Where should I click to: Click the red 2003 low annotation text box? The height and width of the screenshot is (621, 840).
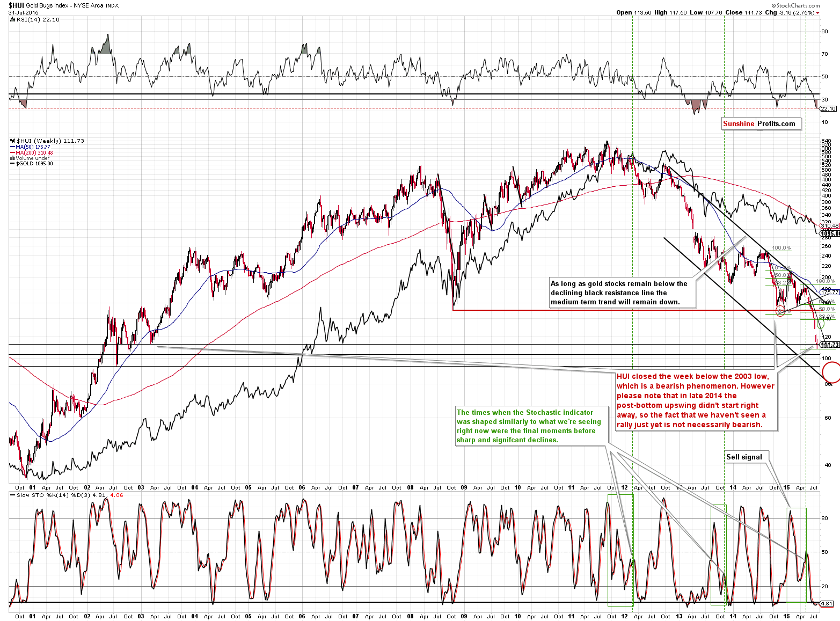pyautogui.click(x=697, y=400)
